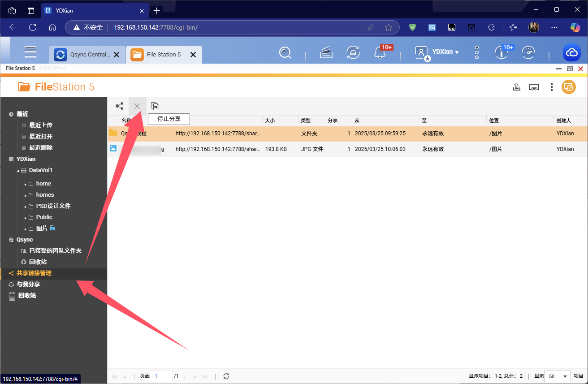The height and width of the screenshot is (384, 588).
Task: Select 共享链接管理 in sidebar
Action: (34, 273)
